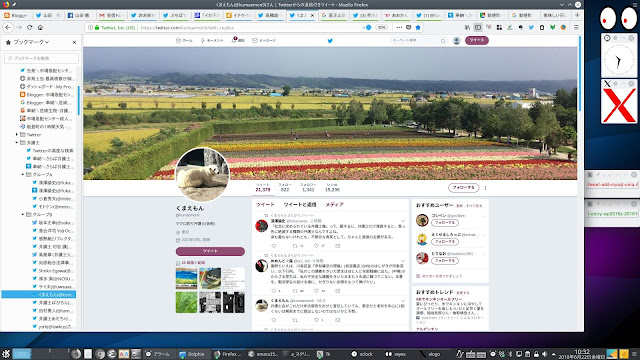Reply to the first tweet by 深澤諭史
This screenshot has height=360, width=640.
[274, 246]
